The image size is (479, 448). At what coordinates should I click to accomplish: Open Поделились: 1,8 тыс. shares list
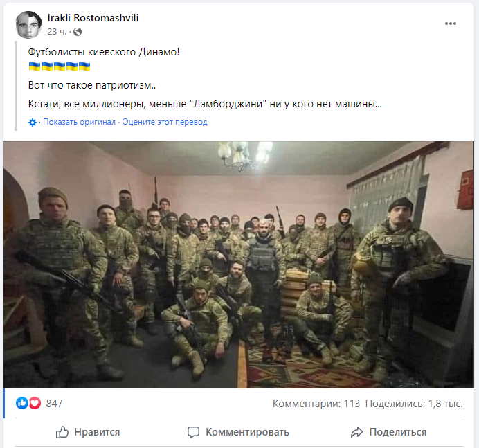(414, 404)
